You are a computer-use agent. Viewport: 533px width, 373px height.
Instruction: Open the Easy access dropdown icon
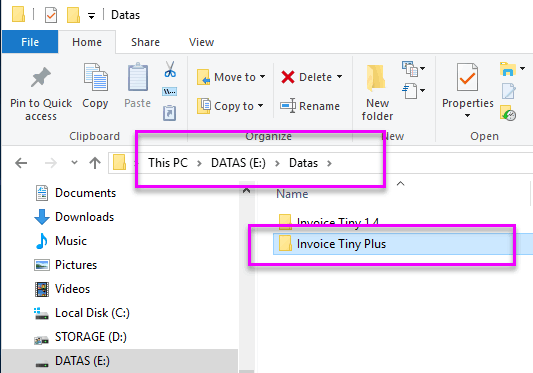(413, 90)
